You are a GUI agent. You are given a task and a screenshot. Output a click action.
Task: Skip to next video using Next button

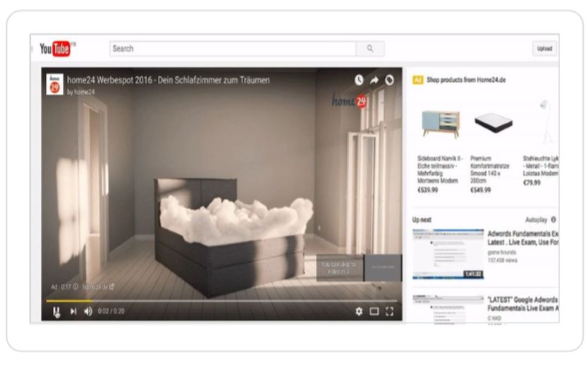pyautogui.click(x=73, y=311)
